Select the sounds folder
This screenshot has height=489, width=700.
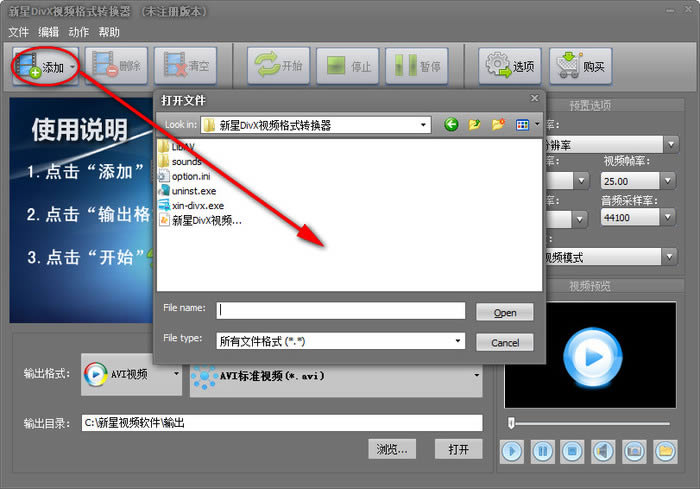180,161
